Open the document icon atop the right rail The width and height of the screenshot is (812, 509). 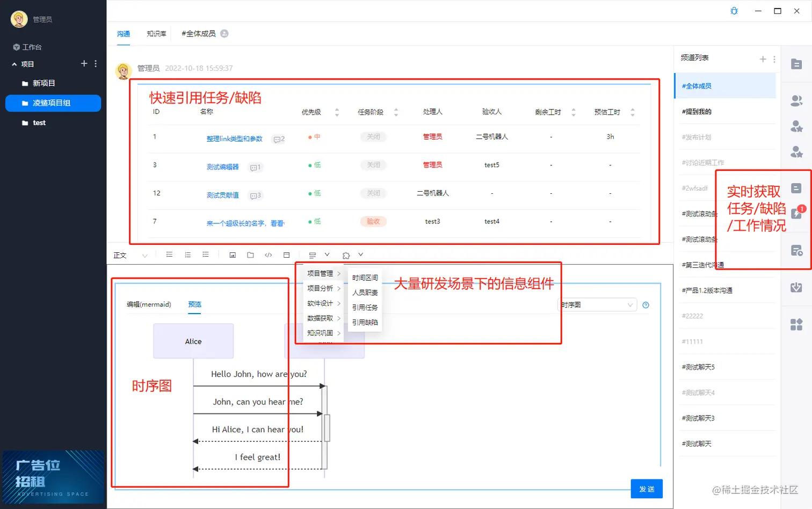point(796,64)
